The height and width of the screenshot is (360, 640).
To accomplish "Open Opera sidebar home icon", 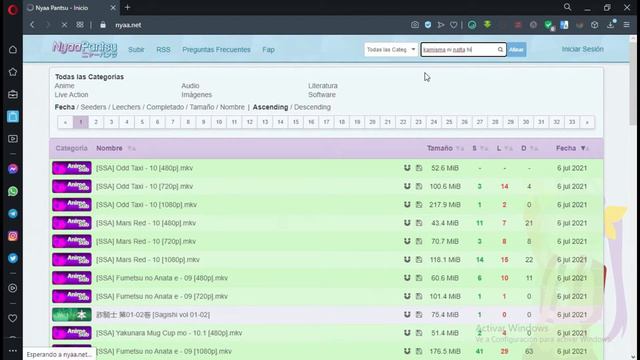I will (x=13, y=49).
